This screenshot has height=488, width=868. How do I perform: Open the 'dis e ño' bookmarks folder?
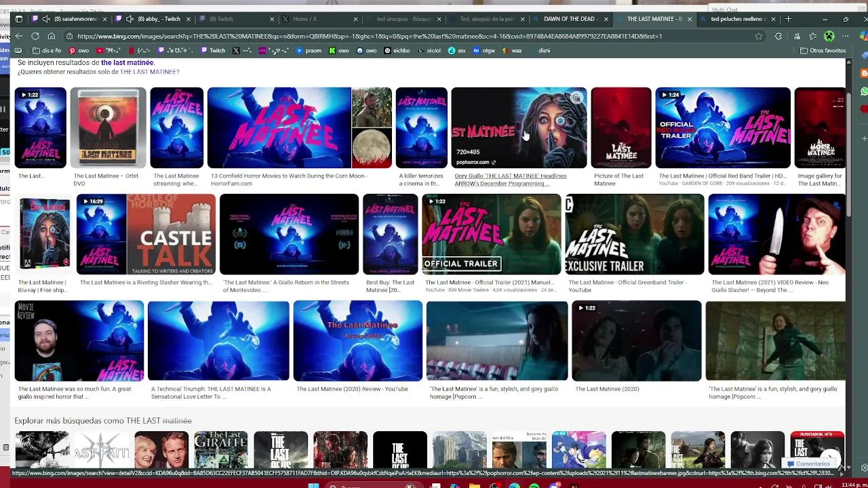pyautogui.click(x=47, y=50)
